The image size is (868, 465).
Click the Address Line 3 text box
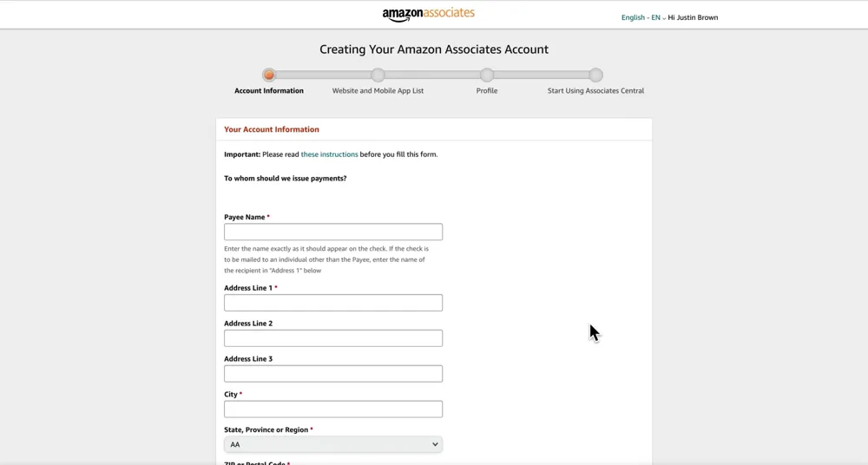[333, 374]
